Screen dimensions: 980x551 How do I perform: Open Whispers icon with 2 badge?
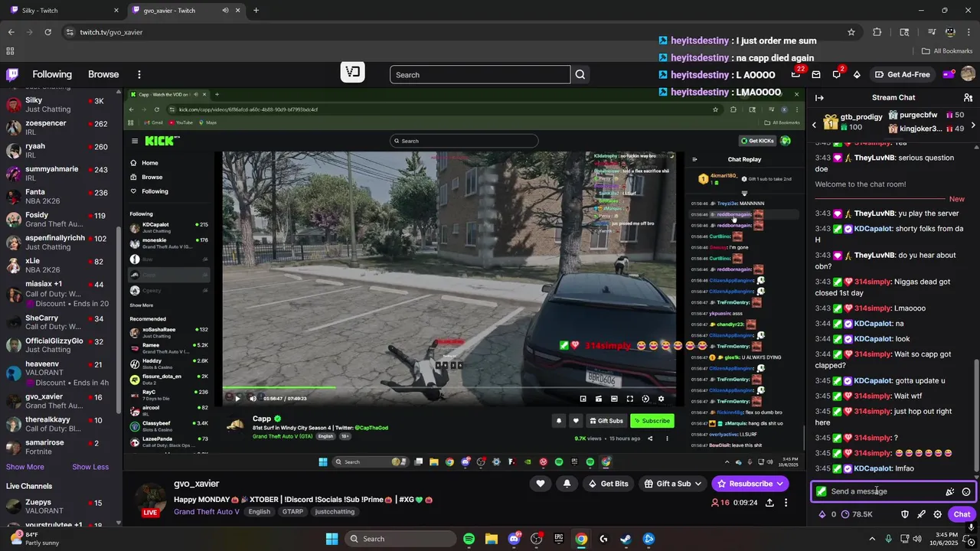click(837, 74)
